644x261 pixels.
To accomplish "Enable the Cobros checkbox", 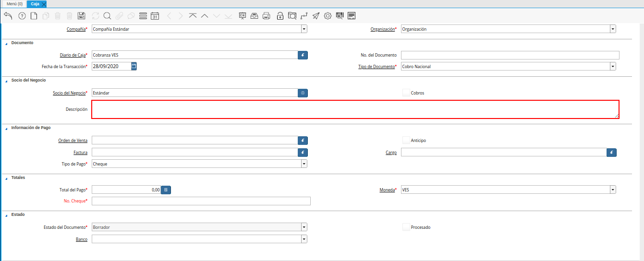I will click(x=406, y=93).
